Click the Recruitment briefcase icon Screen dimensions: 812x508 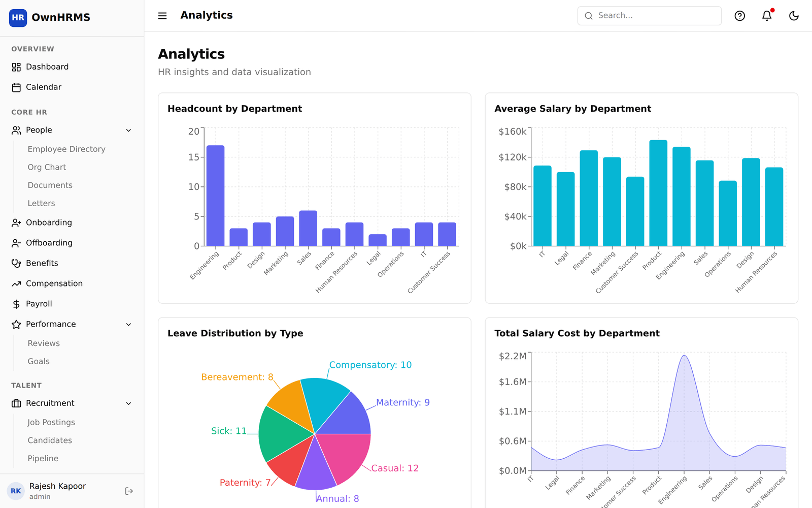coord(16,403)
